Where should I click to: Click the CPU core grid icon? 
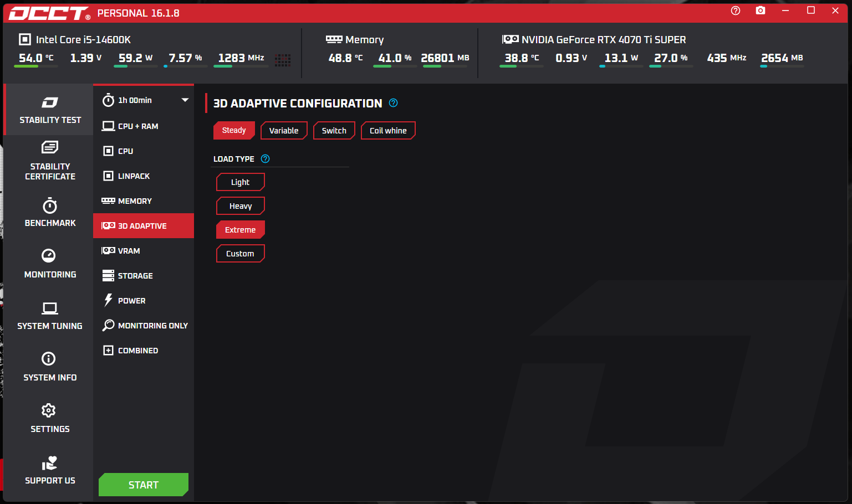click(283, 60)
